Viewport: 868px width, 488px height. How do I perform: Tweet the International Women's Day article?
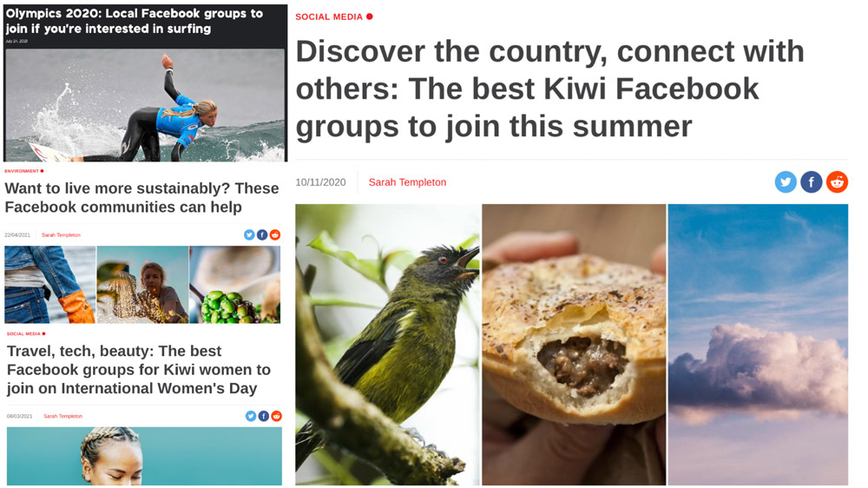[x=251, y=416]
